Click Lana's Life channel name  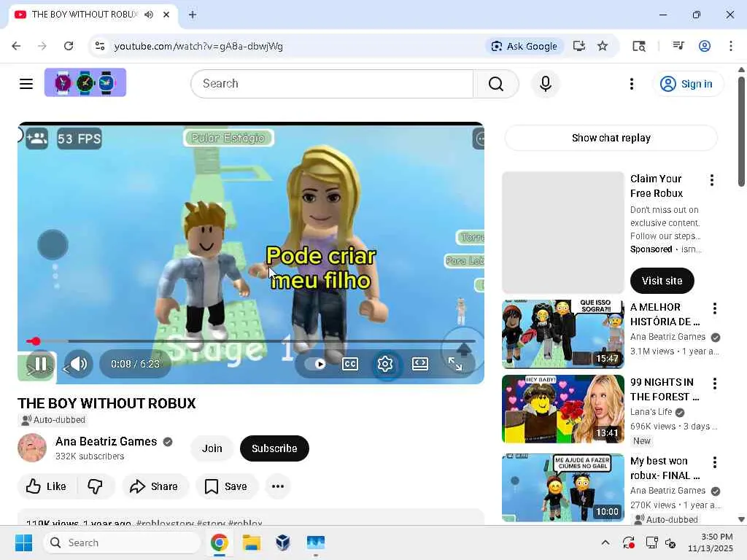tap(651, 412)
